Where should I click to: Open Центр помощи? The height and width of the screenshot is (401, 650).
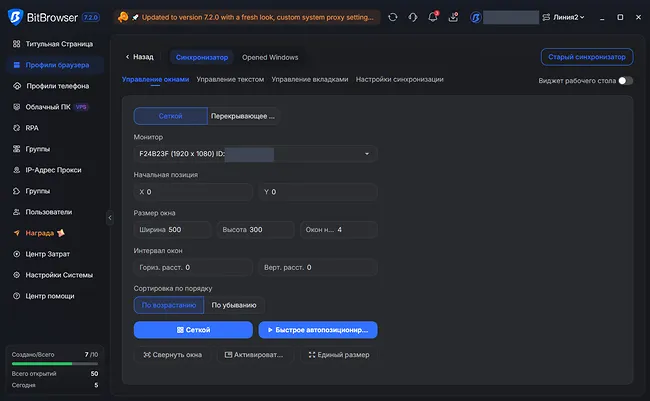click(53, 296)
